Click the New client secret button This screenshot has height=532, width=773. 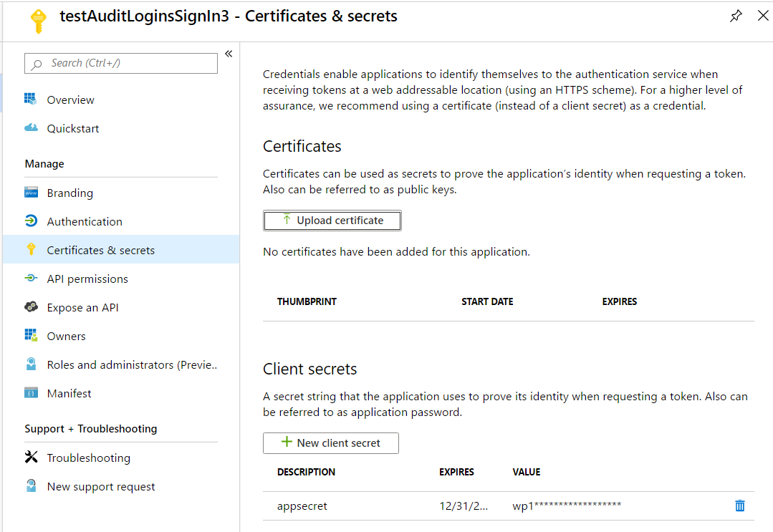pos(331,442)
